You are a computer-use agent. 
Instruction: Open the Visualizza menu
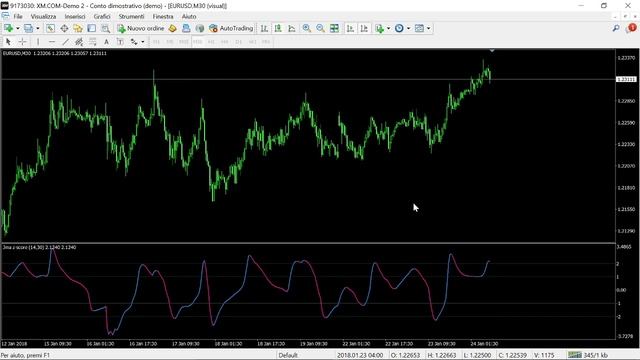click(43, 16)
